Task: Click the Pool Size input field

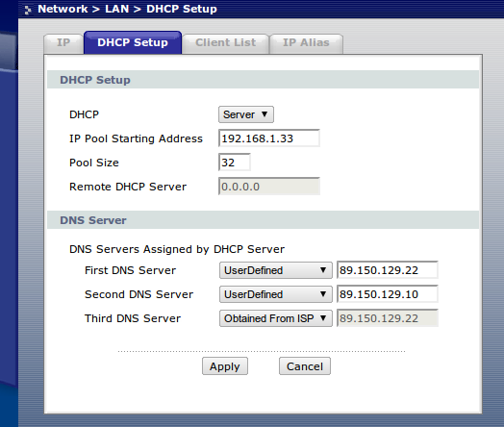Action: click(235, 163)
